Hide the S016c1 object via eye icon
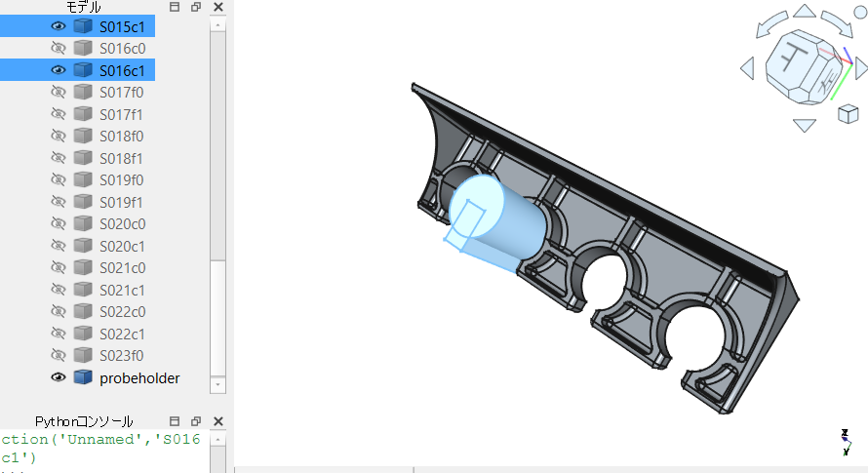The width and height of the screenshot is (868, 473). point(59,70)
